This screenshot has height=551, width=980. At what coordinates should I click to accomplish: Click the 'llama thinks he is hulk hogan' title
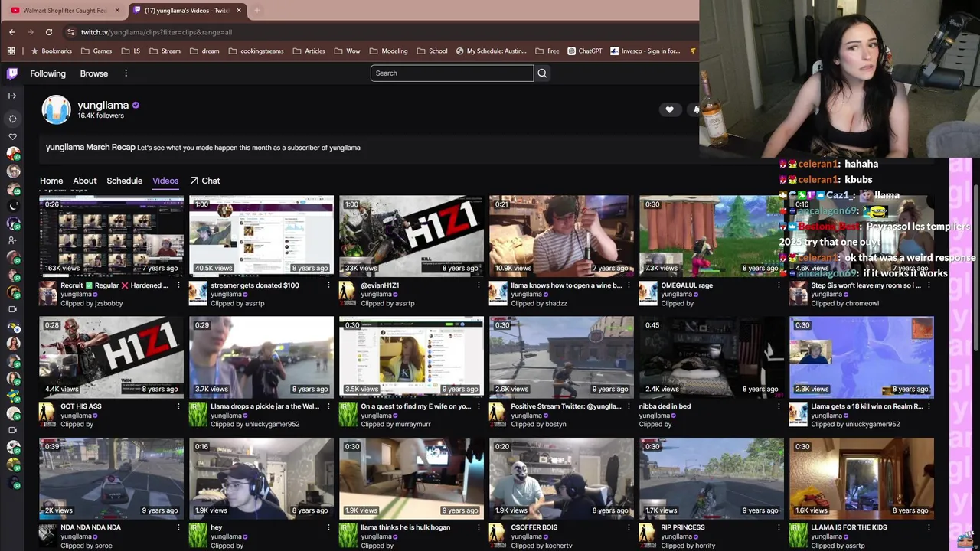[405, 527]
